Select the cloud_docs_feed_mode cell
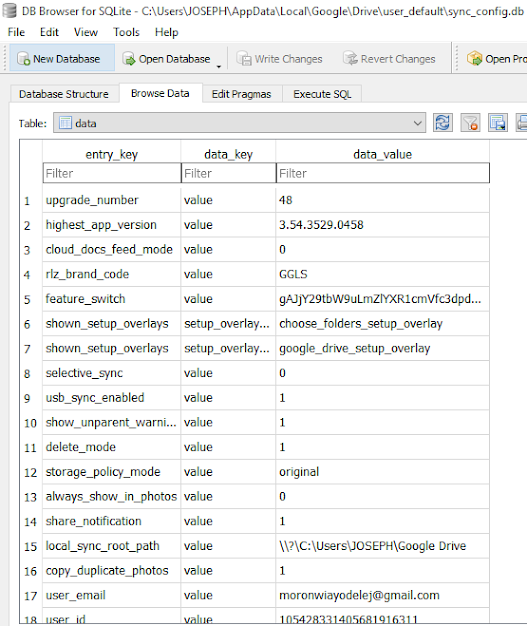This screenshot has width=527, height=626. (112, 250)
